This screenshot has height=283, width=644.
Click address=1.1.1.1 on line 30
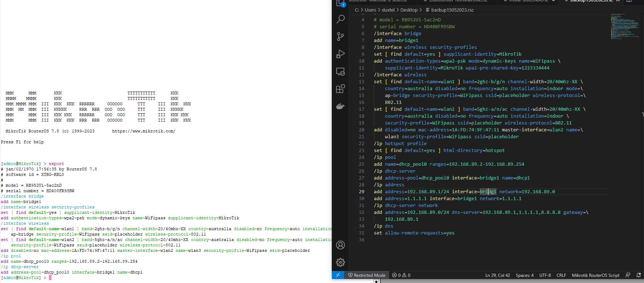click(x=406, y=198)
